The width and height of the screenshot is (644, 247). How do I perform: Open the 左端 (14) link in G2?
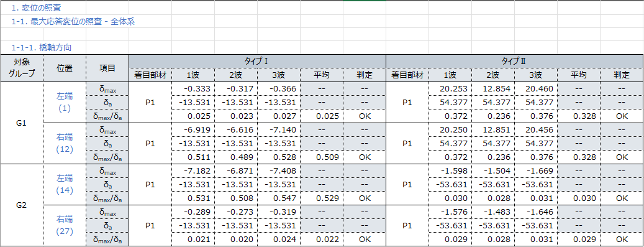pos(65,184)
